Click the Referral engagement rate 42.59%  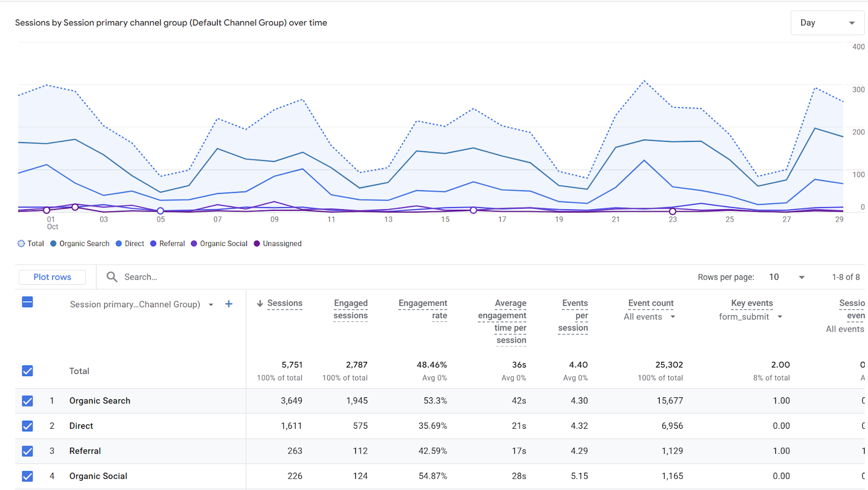pos(432,451)
